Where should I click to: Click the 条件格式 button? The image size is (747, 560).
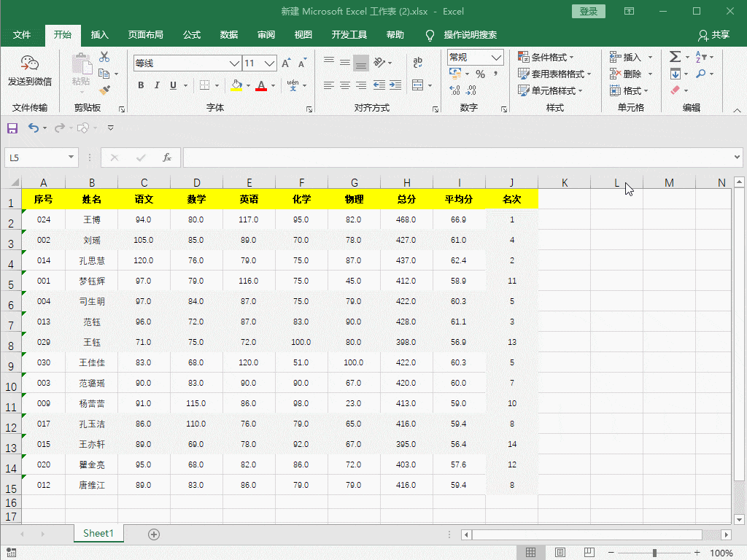(x=546, y=57)
